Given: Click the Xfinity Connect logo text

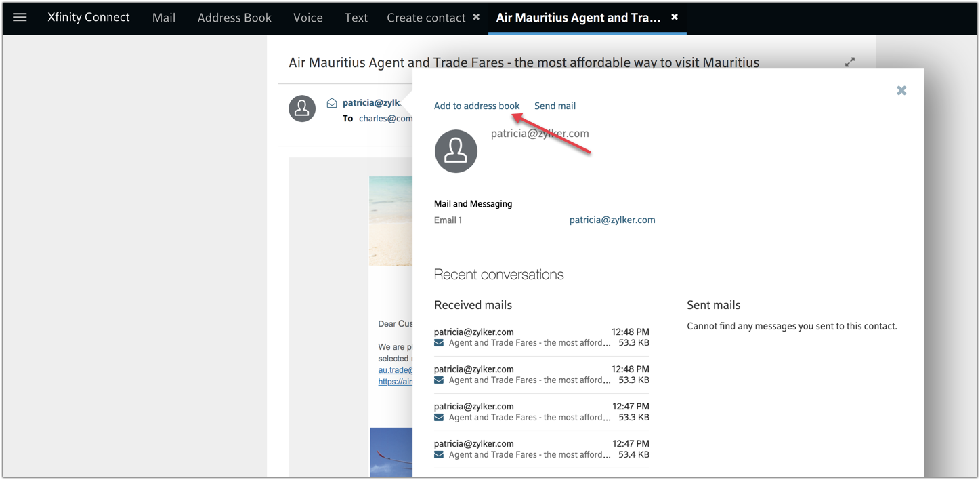Looking at the screenshot, I should pyautogui.click(x=89, y=18).
